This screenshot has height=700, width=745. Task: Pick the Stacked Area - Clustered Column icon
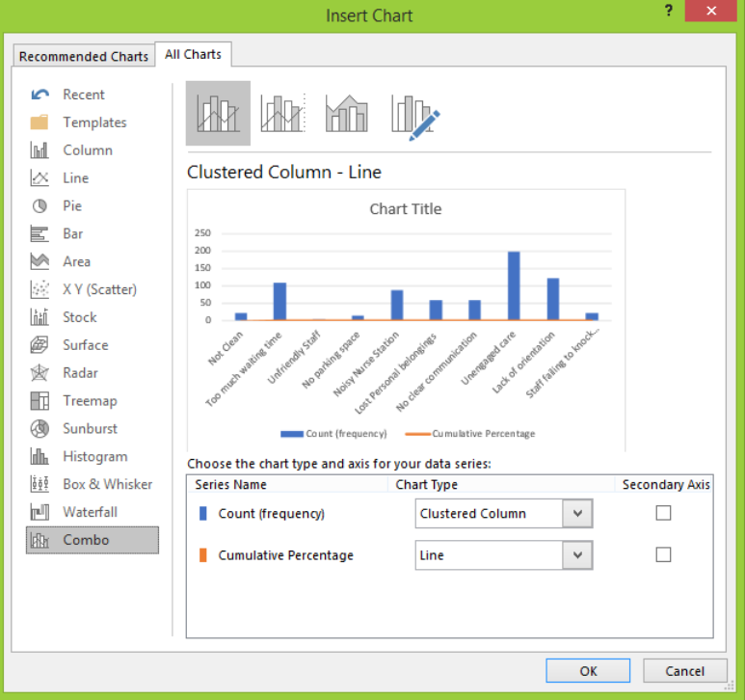coord(347,113)
